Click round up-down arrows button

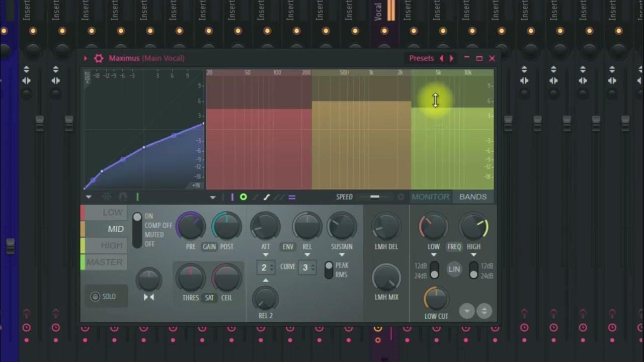click(x=484, y=311)
